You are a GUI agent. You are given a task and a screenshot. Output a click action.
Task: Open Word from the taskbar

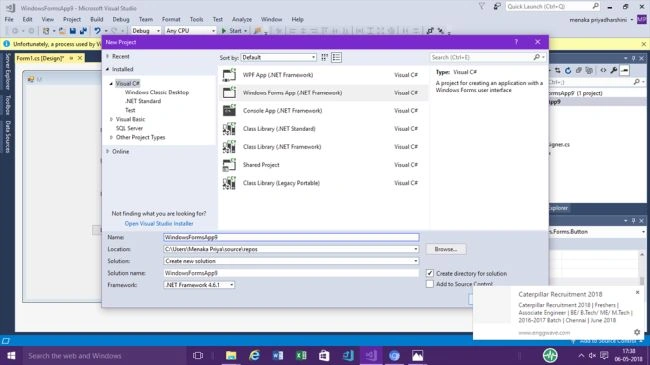(x=278, y=355)
